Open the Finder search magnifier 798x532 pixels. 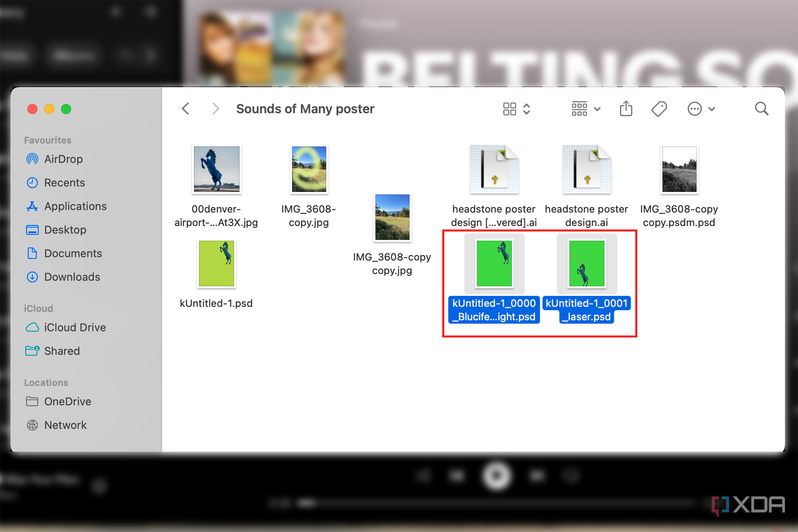coord(762,109)
